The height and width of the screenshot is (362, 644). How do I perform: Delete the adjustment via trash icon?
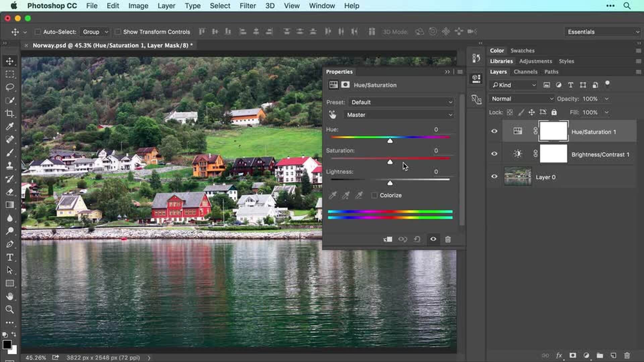[x=448, y=239]
